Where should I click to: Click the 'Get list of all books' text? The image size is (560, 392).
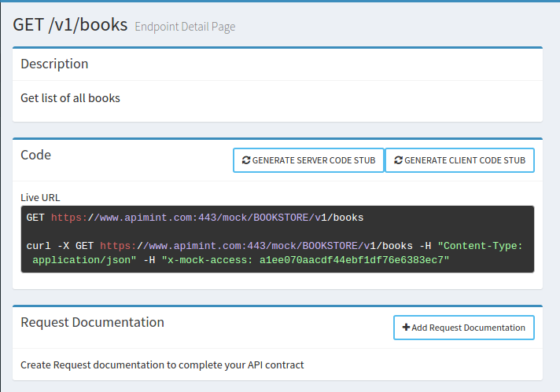70,98
